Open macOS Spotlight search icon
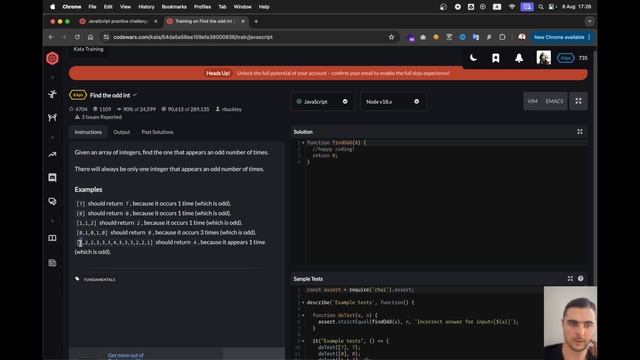The width and height of the screenshot is (640, 360). pos(540,7)
